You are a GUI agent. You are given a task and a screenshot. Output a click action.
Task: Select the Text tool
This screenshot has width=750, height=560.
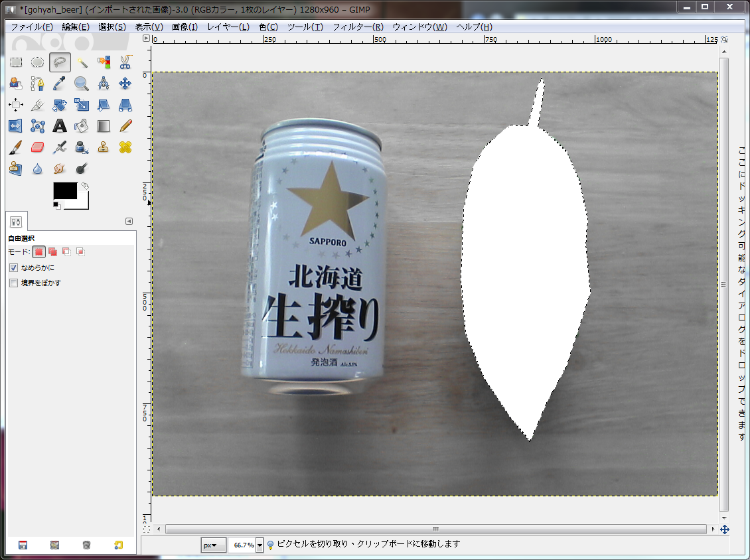pos(60,126)
